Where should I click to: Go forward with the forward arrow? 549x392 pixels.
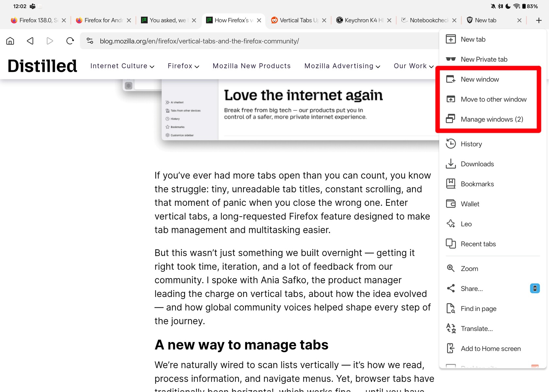tap(50, 41)
